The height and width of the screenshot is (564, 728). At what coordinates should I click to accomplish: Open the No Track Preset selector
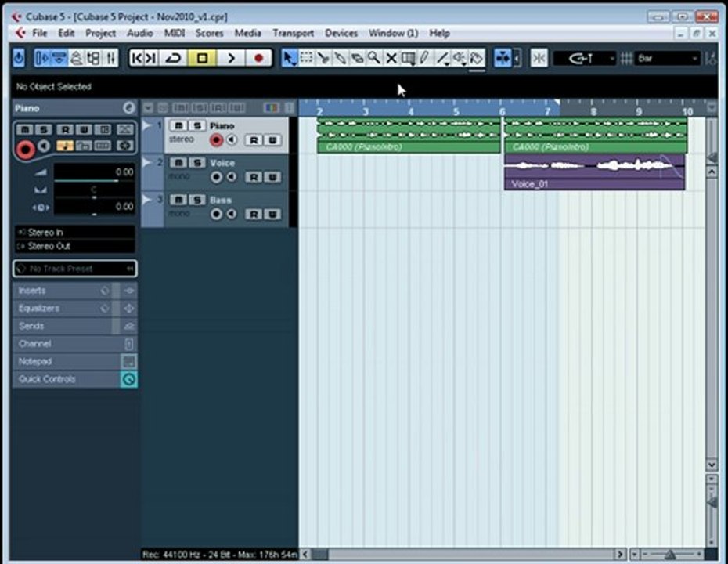point(74,269)
